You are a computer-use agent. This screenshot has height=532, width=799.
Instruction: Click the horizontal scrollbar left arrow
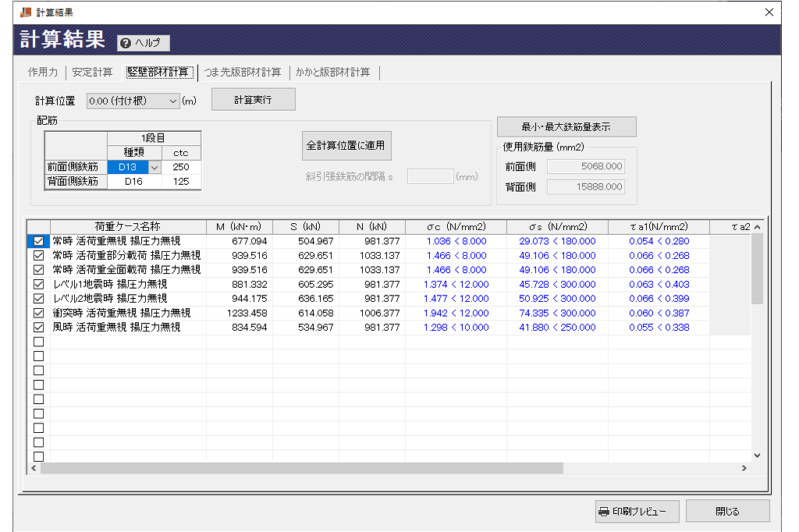[34, 468]
